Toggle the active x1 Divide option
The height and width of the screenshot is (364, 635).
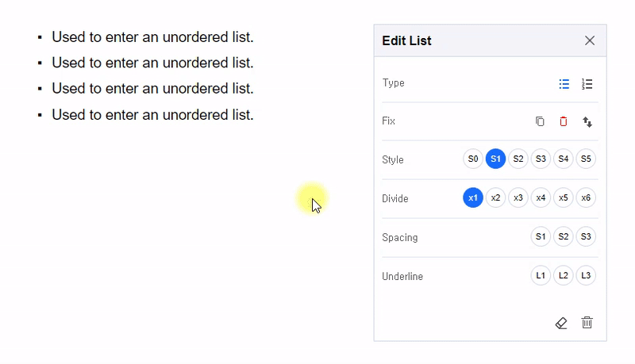(x=473, y=197)
